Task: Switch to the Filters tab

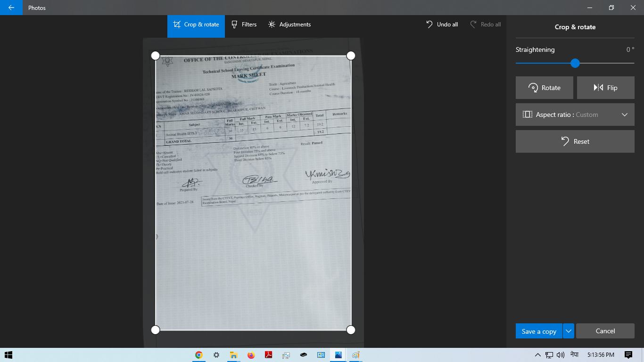Action: pos(244,25)
